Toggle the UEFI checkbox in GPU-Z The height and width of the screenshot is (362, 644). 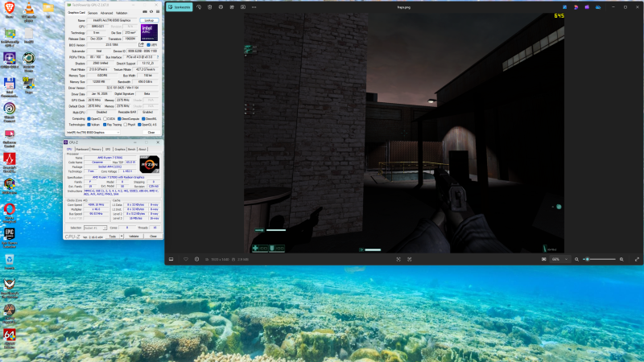pos(149,45)
